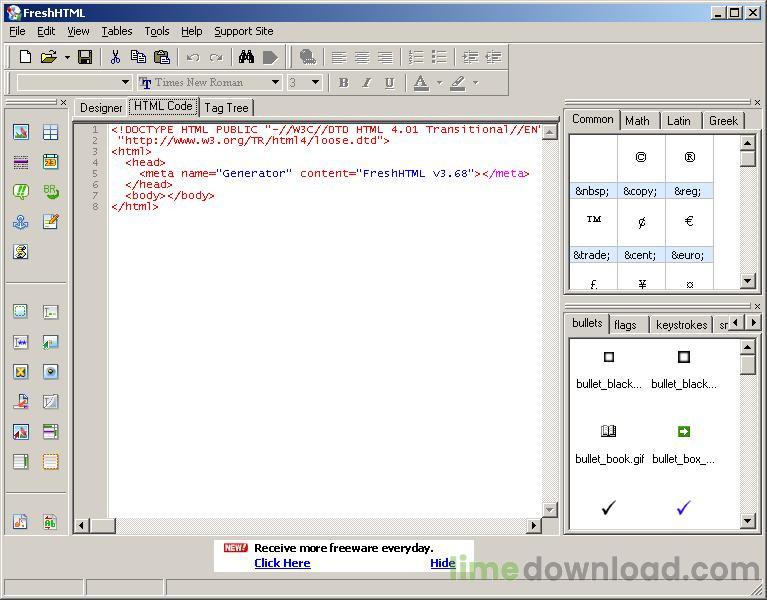Image resolution: width=767 pixels, height=600 pixels.
Task: Create a new document with the blank page icon
Action: click(25, 57)
